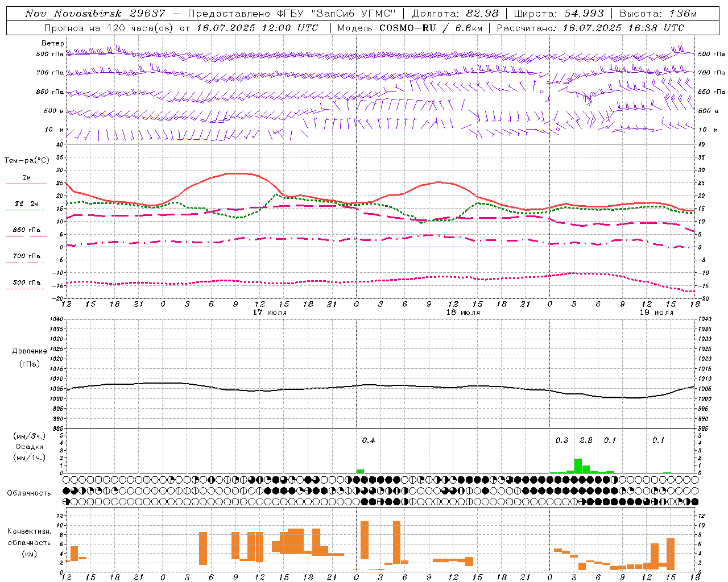The image size is (728, 582).
Task: Click the green precipitation bar below 0.4
Action: coord(360,471)
